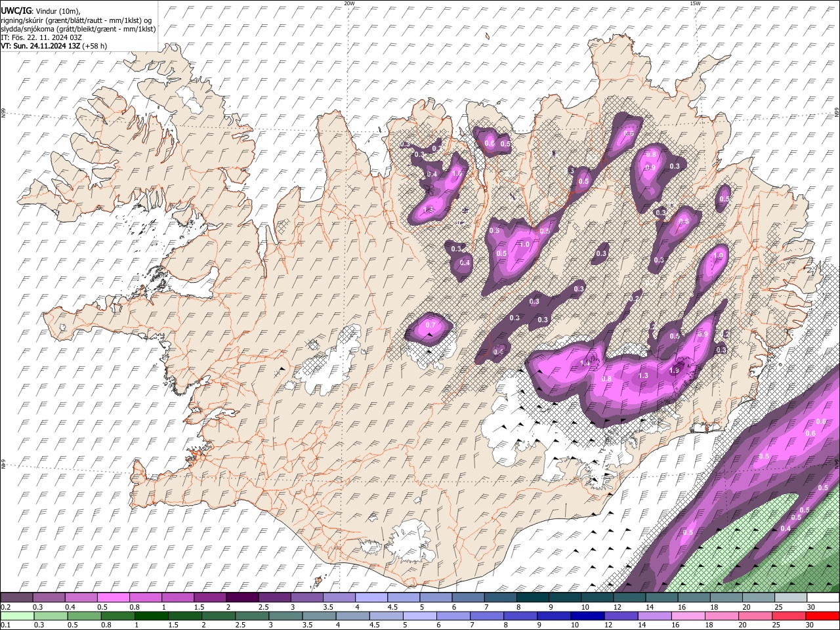The height and width of the screenshot is (630, 840).
Task: Click the 0.4 value in the green rain area
Action: pyautogui.click(x=786, y=529)
